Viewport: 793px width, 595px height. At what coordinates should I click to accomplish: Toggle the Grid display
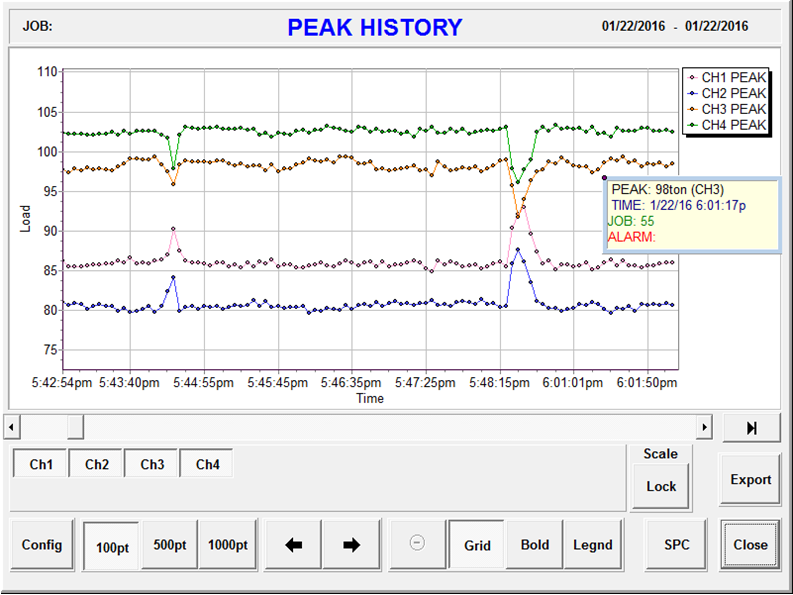pyautogui.click(x=477, y=545)
